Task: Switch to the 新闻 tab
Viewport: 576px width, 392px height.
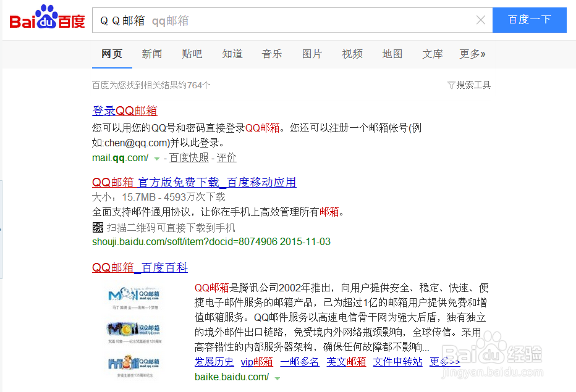Action: [151, 54]
